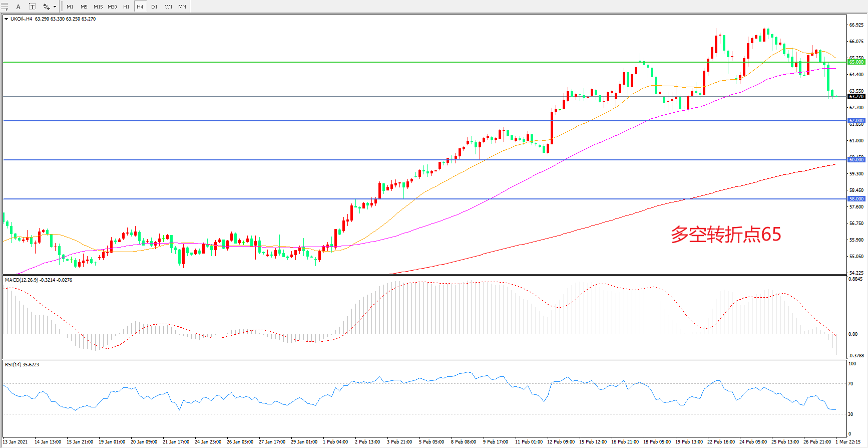This screenshot has width=868, height=448.
Task: Switch to M5 timeframe
Action: [84, 7]
